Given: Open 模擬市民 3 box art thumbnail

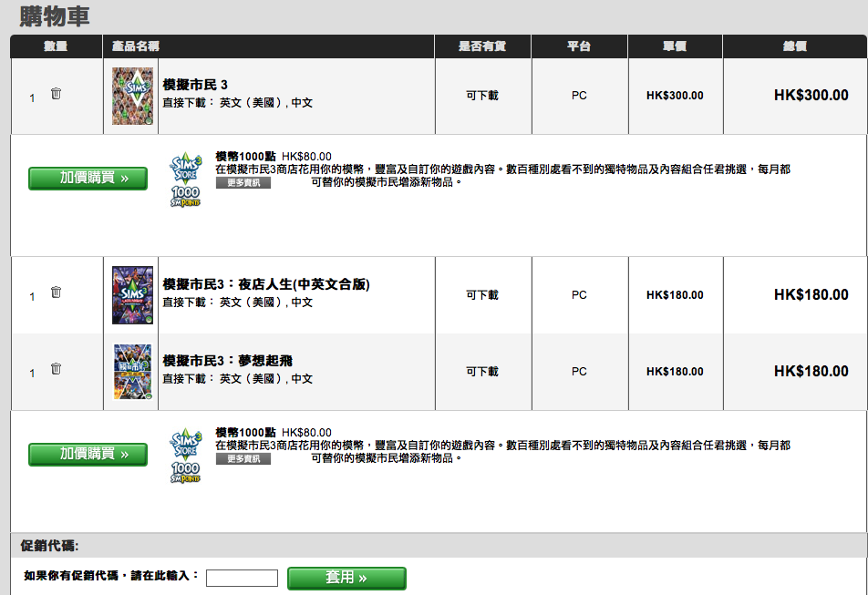Looking at the screenshot, I should point(133,97).
